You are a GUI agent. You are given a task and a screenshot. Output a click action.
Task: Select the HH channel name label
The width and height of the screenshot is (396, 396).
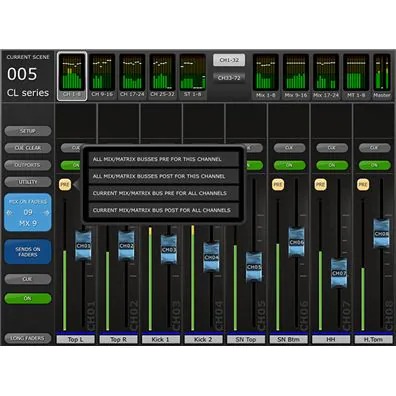[331, 340]
